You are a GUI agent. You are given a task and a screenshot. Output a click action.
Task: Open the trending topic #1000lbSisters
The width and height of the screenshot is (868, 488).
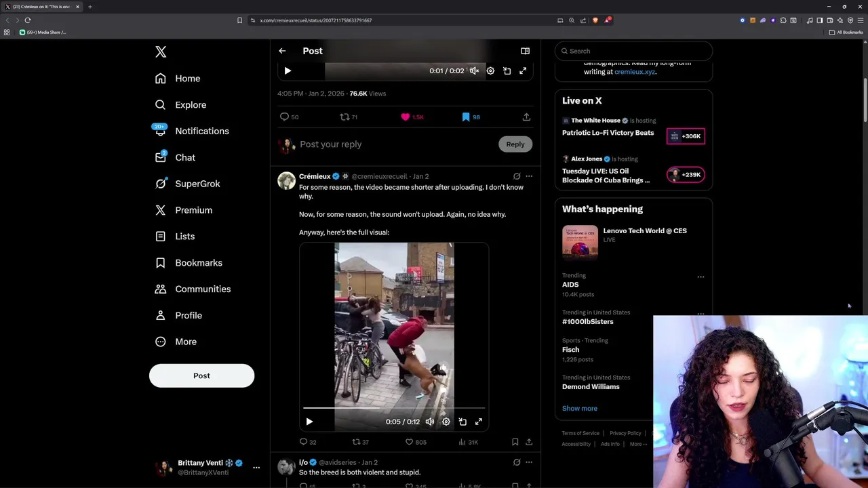click(587, 322)
